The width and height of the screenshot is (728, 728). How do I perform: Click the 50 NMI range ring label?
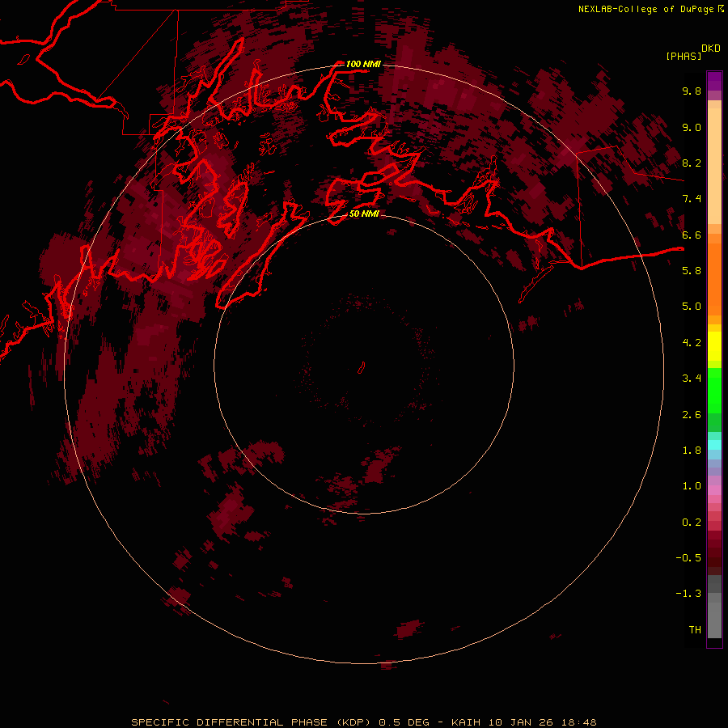(x=364, y=214)
